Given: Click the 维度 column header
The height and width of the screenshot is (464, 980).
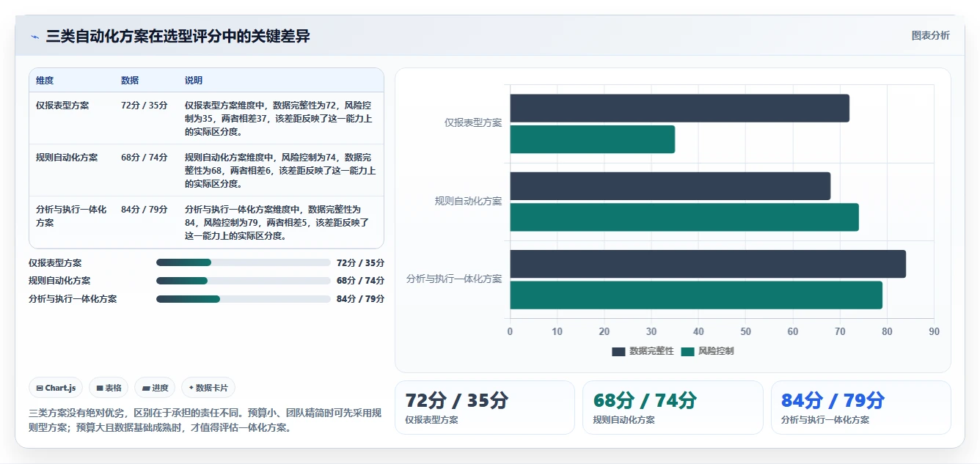Looking at the screenshot, I should click(x=45, y=80).
